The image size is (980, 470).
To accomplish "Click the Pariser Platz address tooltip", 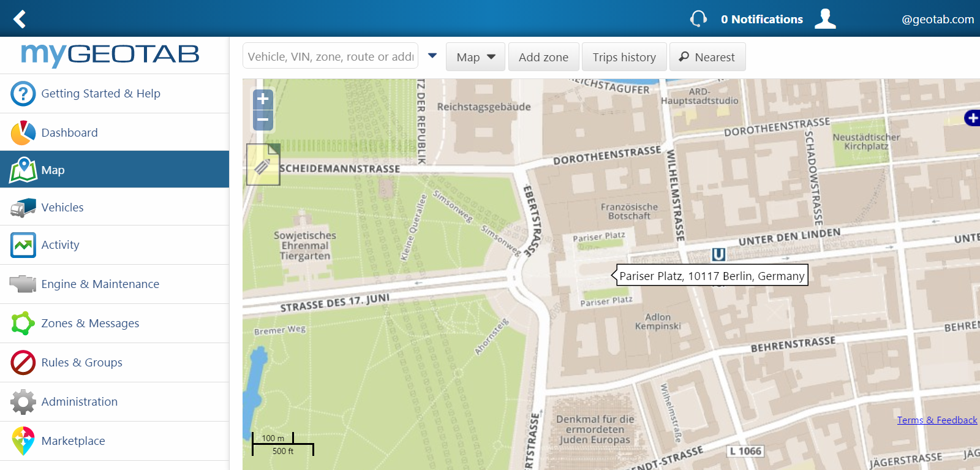I will click(710, 276).
